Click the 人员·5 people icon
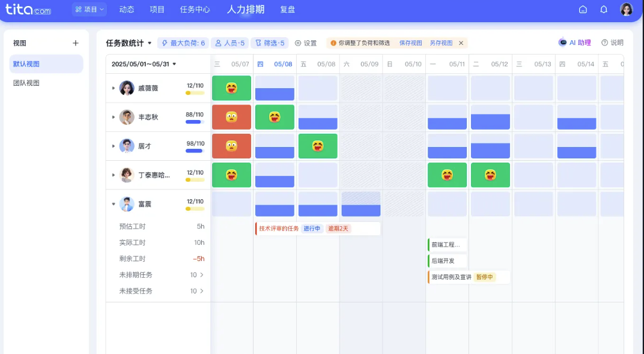Viewport: 644px width, 354px height. [x=217, y=43]
